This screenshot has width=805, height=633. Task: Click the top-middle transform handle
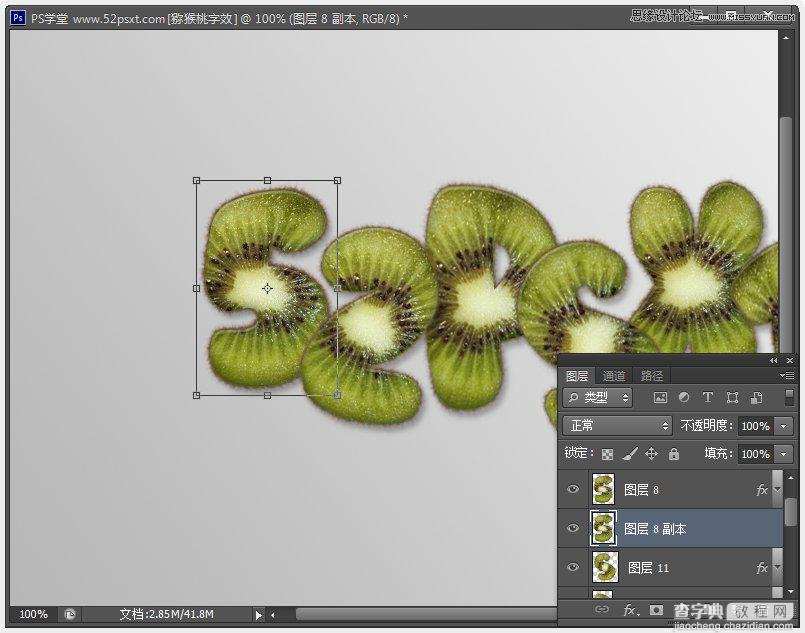tap(267, 180)
